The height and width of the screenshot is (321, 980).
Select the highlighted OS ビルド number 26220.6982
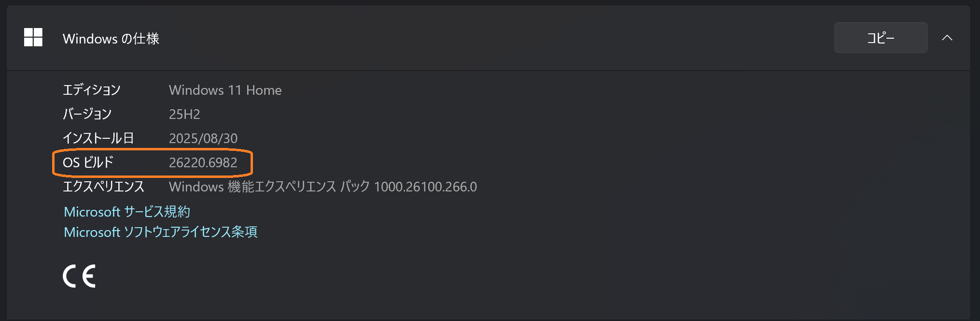[203, 163]
